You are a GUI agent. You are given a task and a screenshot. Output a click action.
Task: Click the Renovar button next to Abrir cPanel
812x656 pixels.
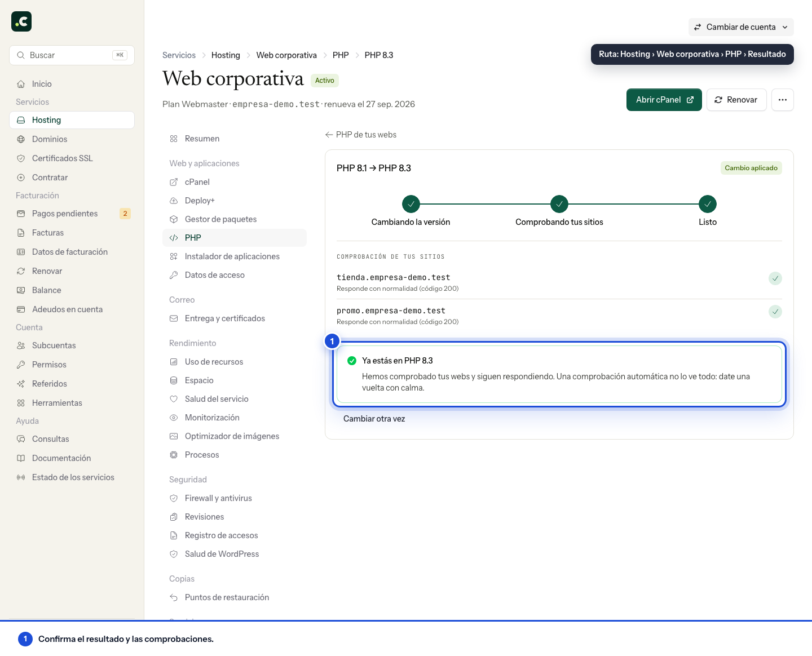pos(736,100)
